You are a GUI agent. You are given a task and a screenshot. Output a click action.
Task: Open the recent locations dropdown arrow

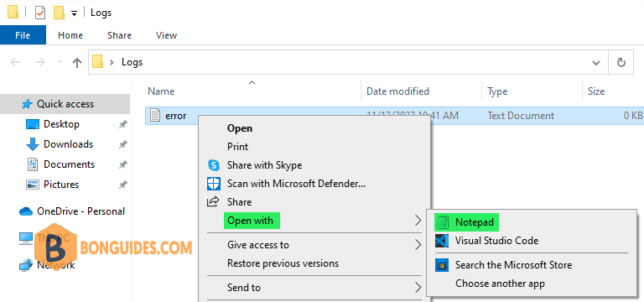[x=60, y=62]
